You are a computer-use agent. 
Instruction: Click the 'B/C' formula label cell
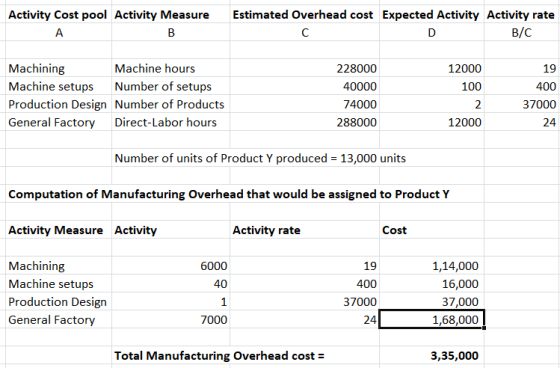(521, 33)
